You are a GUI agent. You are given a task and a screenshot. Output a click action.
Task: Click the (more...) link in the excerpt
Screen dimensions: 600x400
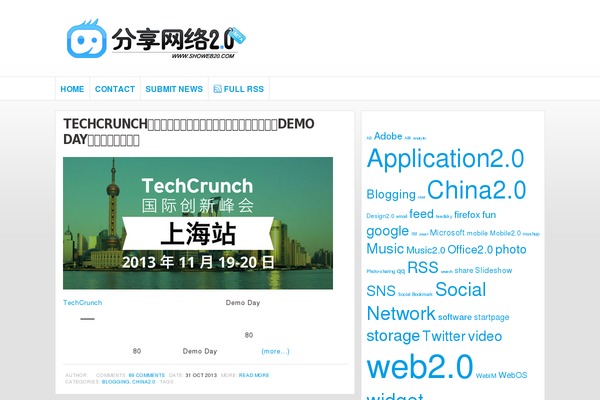coord(275,351)
